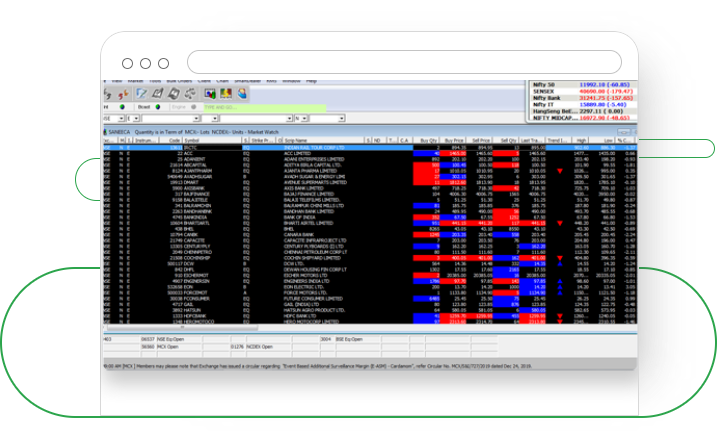Select the COCHIN SHIPYARD LIMITED row
717x442 pixels.
coord(370,258)
